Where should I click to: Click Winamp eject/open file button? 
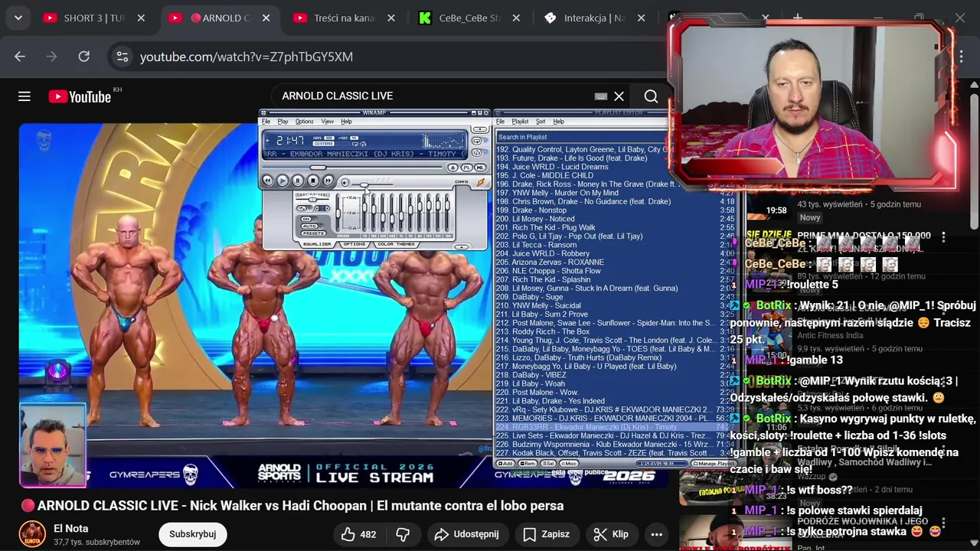click(453, 168)
